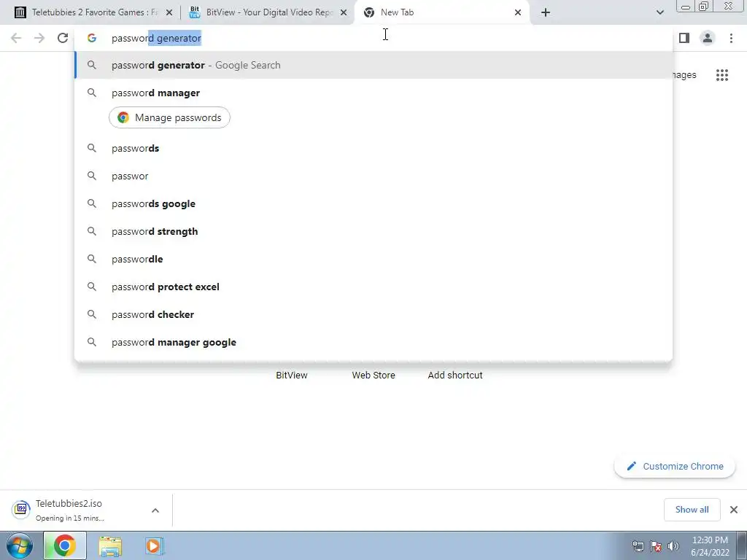Open the Chrome side panel icon
747x560 pixels.
(x=684, y=38)
